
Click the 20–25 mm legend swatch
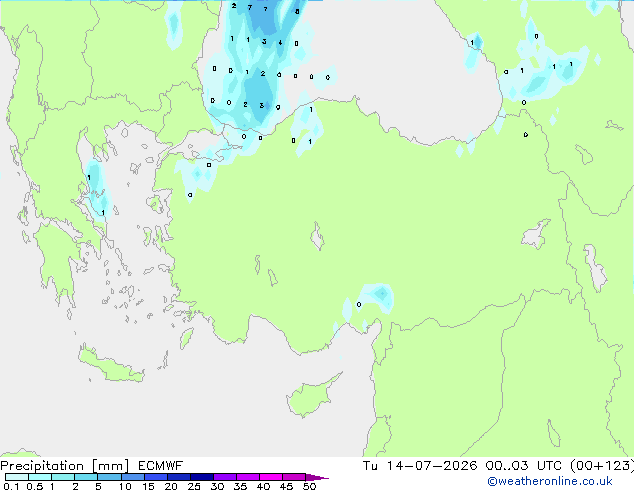pos(179,477)
